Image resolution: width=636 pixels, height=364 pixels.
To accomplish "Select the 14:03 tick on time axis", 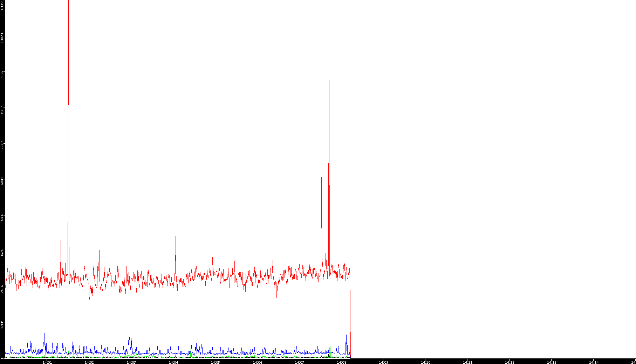I will (131, 362).
